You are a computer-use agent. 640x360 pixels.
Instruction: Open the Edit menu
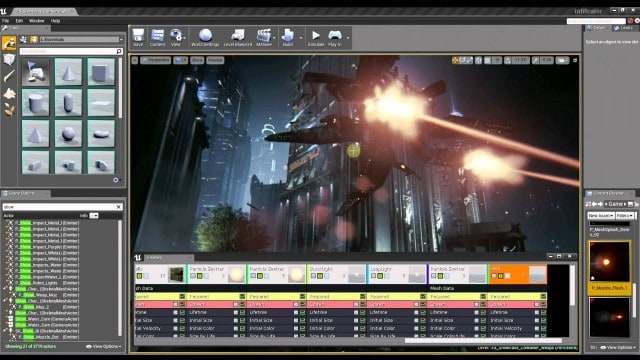(19, 20)
